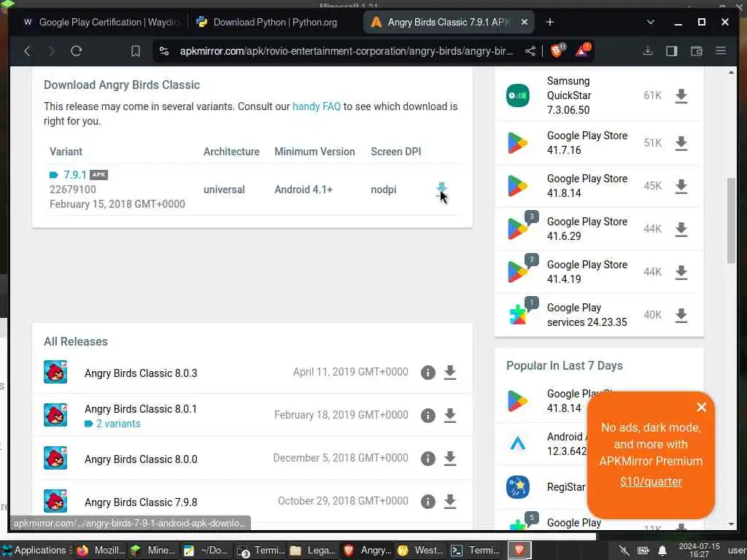This screenshot has height=560, width=747.
Task: Switch to Minecraft taskbar item
Action: (153, 551)
